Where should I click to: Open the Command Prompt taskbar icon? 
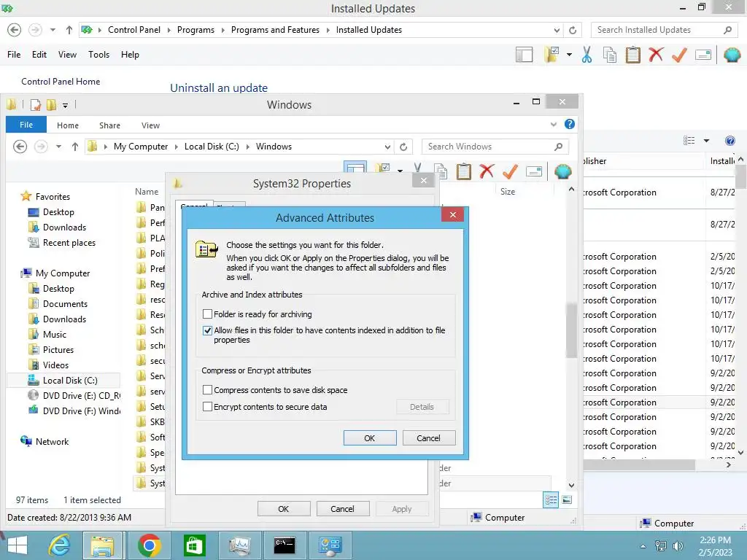click(x=285, y=545)
